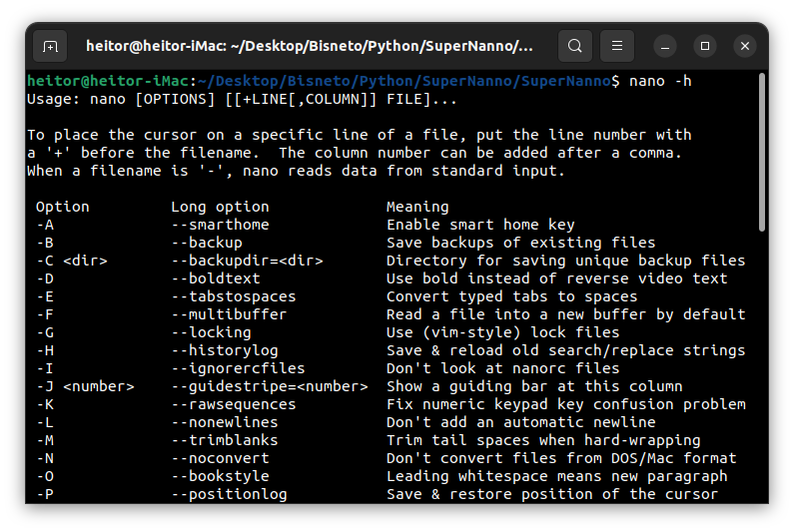Click the --smarthome long option

tap(220, 225)
